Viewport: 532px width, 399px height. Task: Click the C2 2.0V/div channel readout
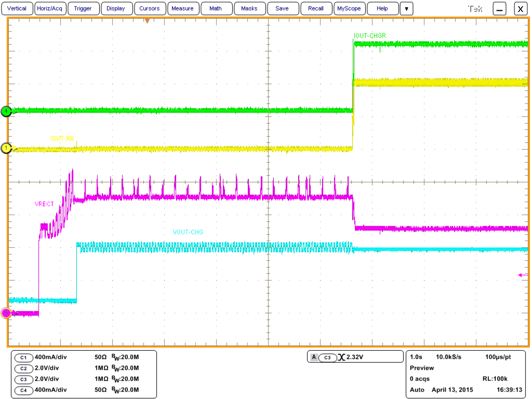pos(36,368)
